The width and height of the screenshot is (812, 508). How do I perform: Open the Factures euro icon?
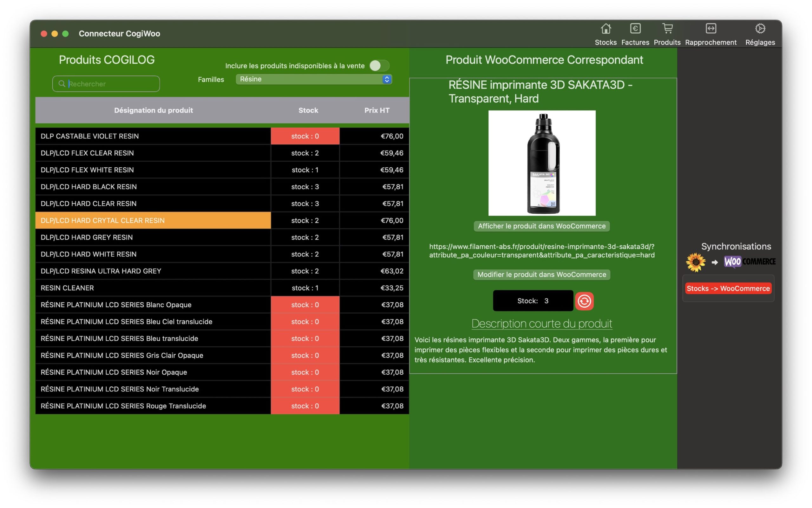click(635, 29)
